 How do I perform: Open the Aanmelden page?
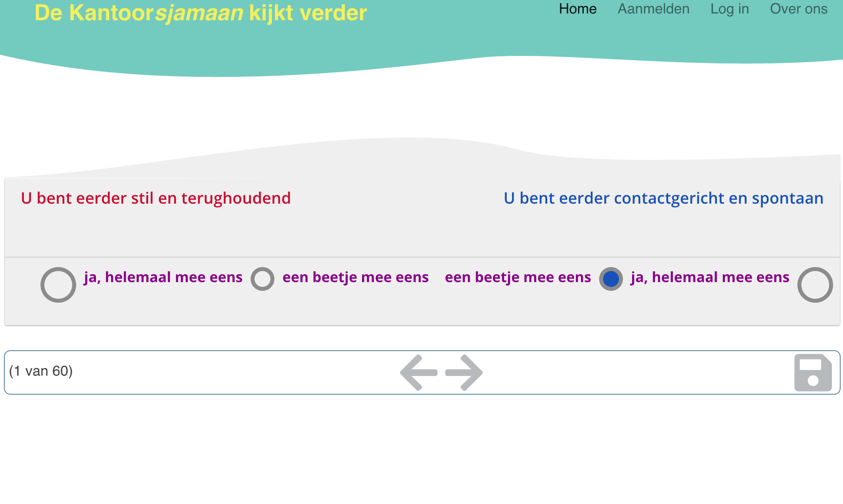click(x=653, y=9)
